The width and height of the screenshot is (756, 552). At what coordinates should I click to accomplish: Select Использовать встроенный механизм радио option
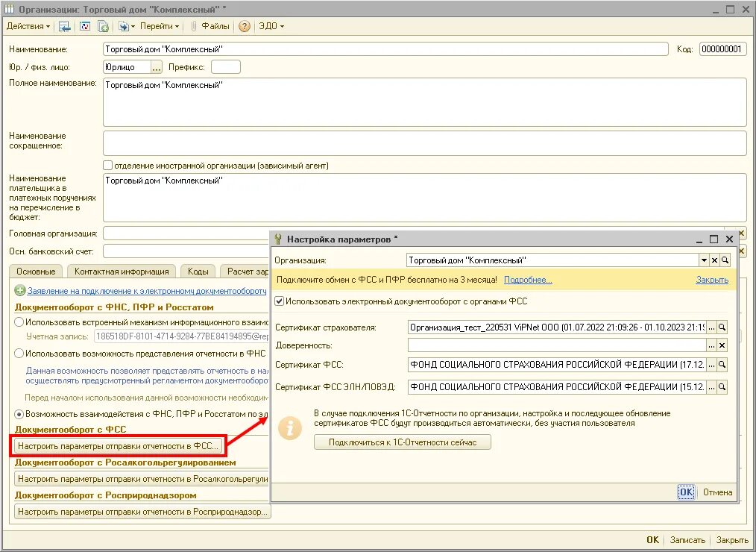[19, 322]
